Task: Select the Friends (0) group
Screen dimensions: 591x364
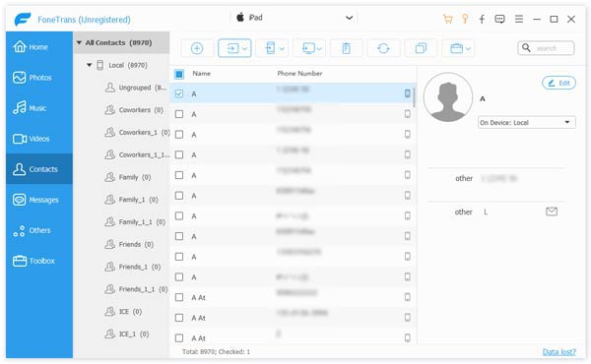Action: (129, 244)
